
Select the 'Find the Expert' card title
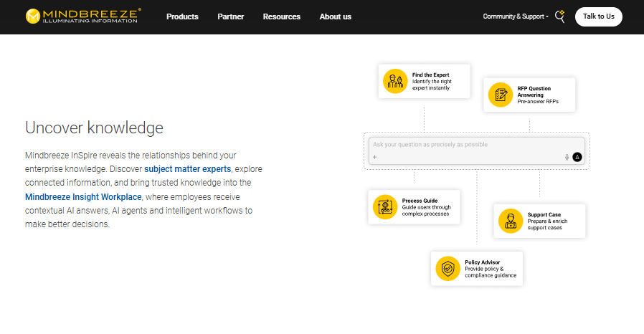(x=430, y=75)
